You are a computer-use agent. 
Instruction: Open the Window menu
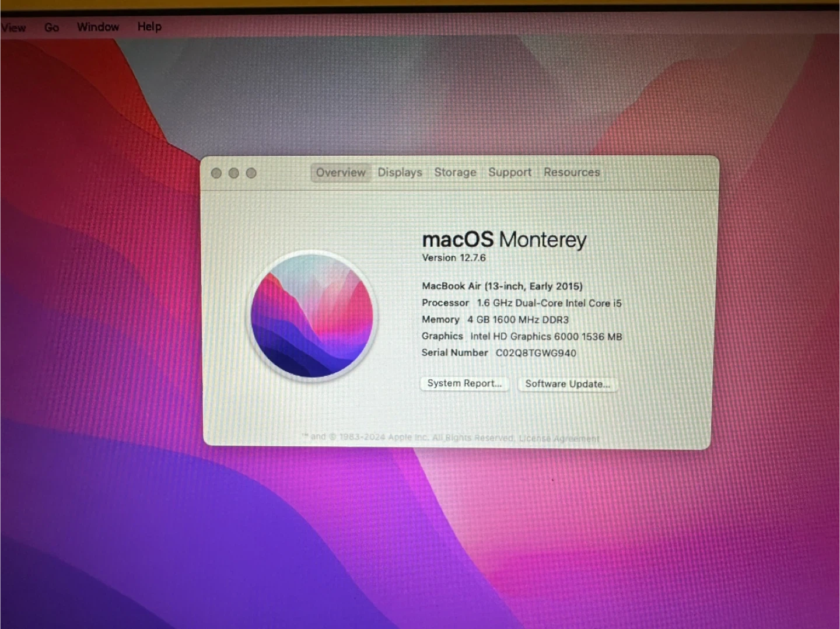pos(97,27)
